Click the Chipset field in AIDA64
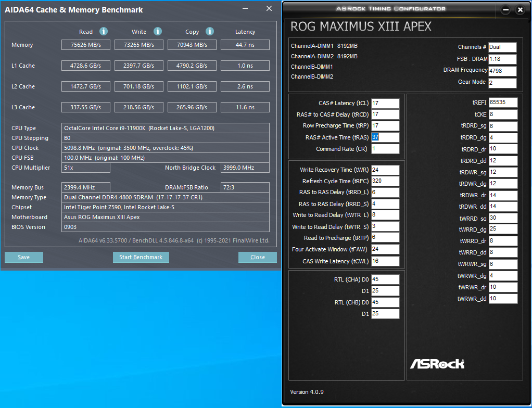The height and width of the screenshot is (408, 532). point(166,207)
